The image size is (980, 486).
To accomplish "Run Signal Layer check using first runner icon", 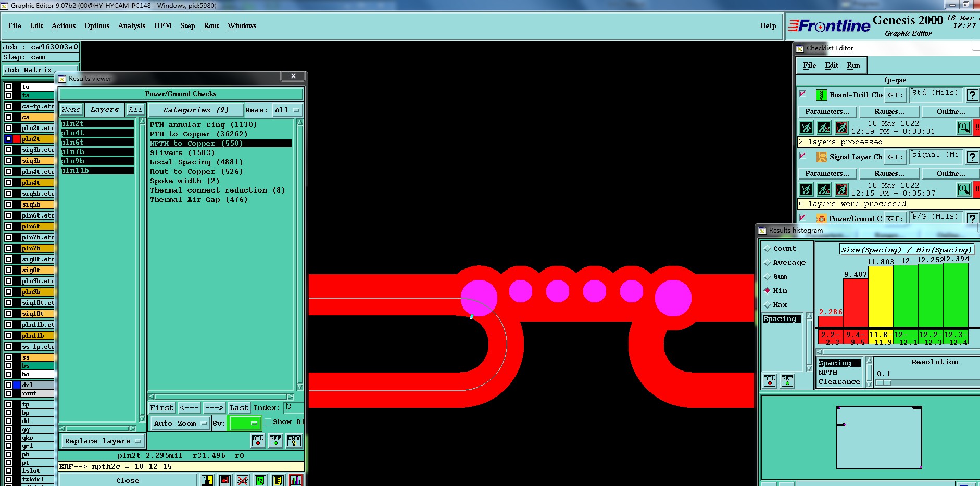I will pyautogui.click(x=806, y=189).
